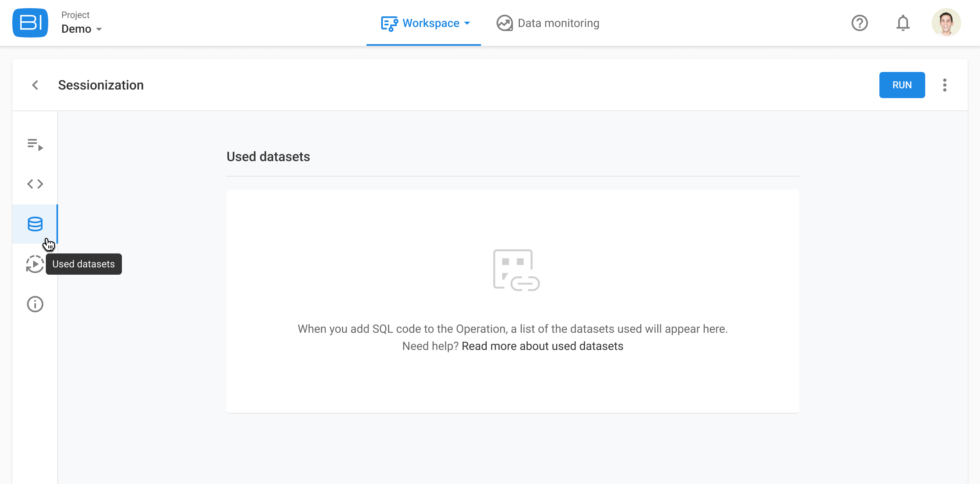Open the scheduled runs sidebar icon
Image resolution: width=980 pixels, height=484 pixels.
pos(35,264)
